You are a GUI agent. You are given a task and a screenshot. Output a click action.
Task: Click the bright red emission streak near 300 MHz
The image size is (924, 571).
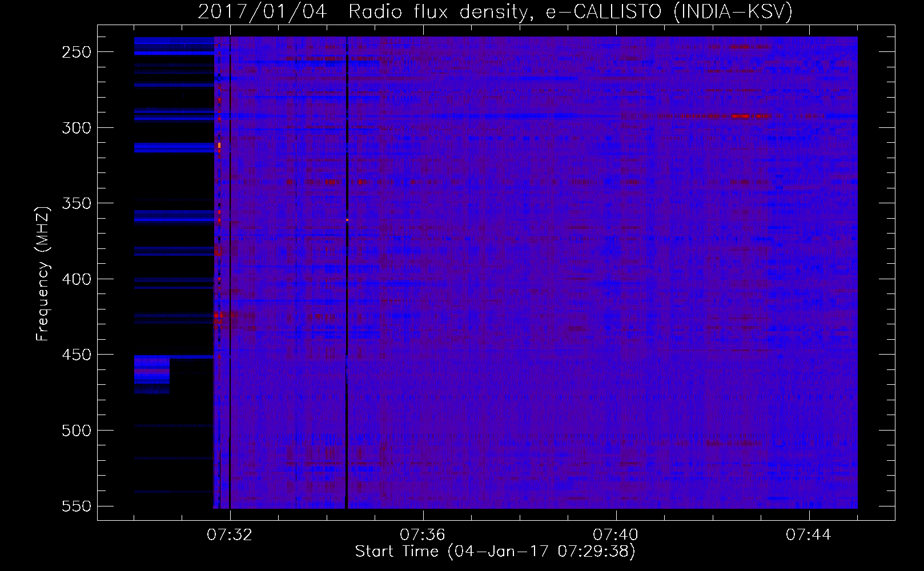click(x=741, y=116)
